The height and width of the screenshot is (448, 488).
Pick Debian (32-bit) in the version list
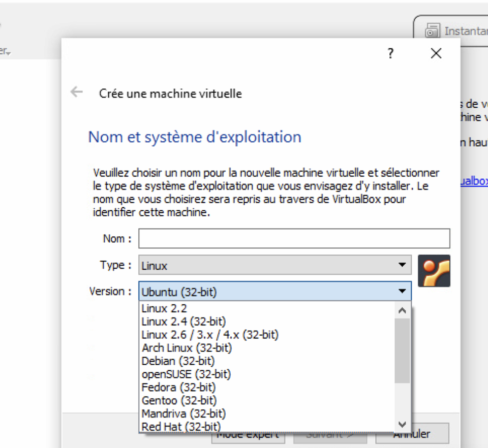tap(267, 361)
